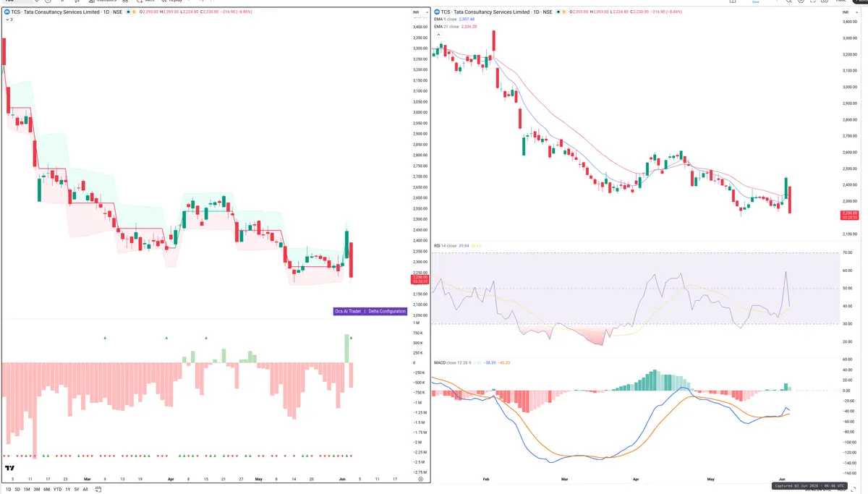Open the go-to-date calendar icon
The height and width of the screenshot is (494, 868).
(x=98, y=490)
